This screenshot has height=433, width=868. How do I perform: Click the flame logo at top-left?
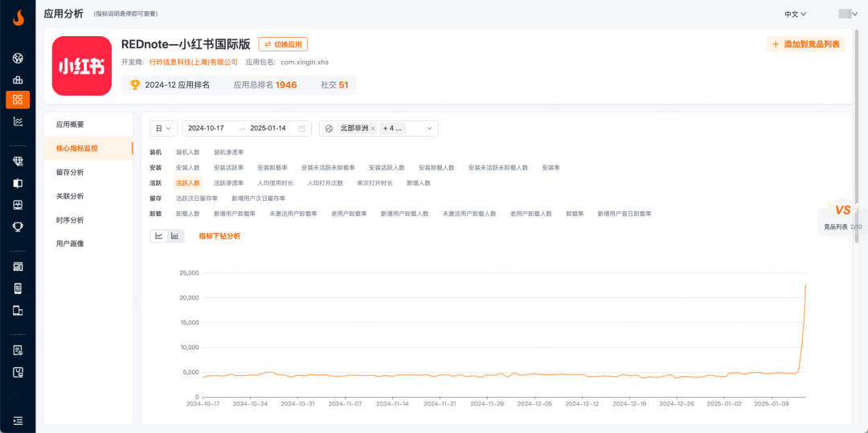(x=18, y=16)
